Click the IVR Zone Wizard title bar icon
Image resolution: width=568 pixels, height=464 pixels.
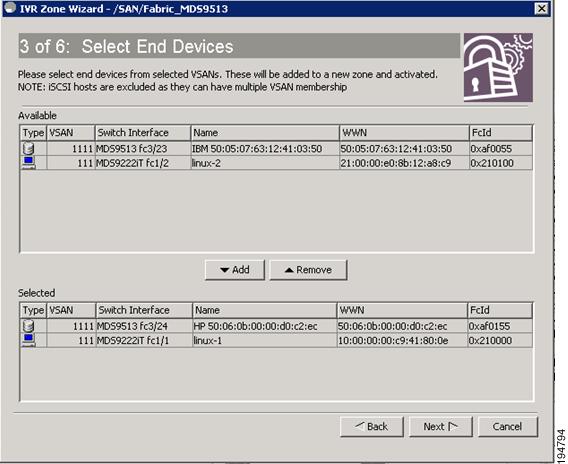click(x=9, y=8)
